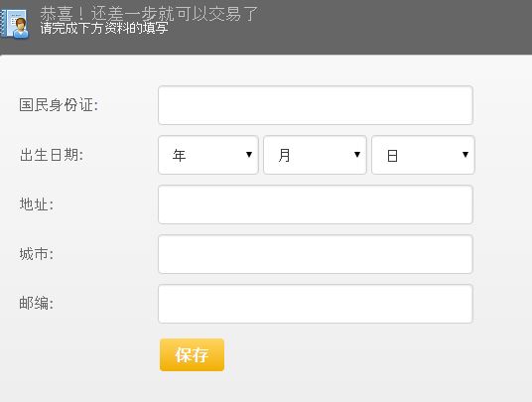Open the 日 day dropdown
The image size is (532, 402).
click(423, 155)
